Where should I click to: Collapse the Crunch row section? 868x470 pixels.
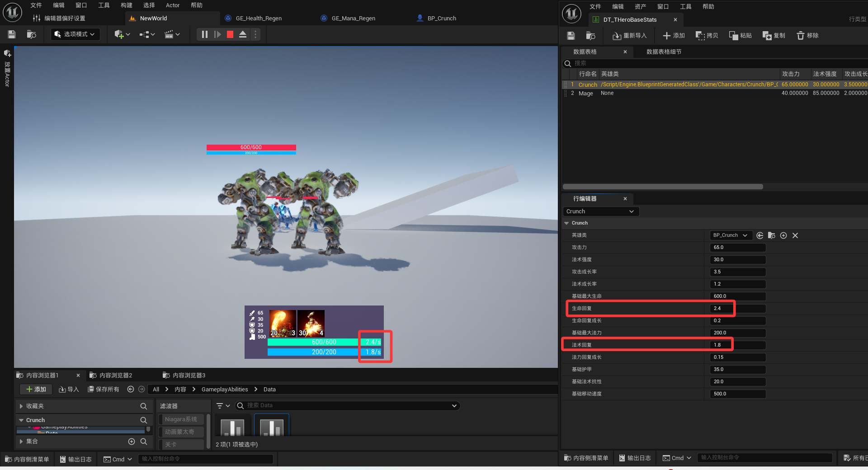coord(566,223)
